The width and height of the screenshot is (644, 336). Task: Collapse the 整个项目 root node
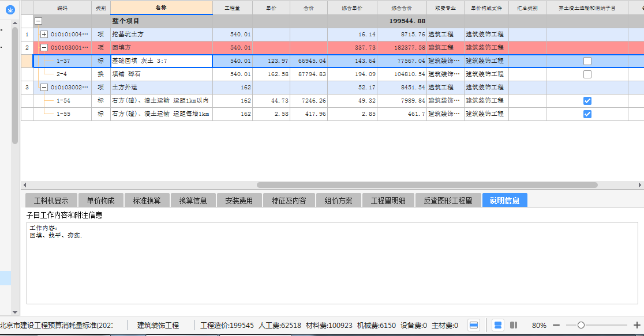pyautogui.click(x=38, y=21)
